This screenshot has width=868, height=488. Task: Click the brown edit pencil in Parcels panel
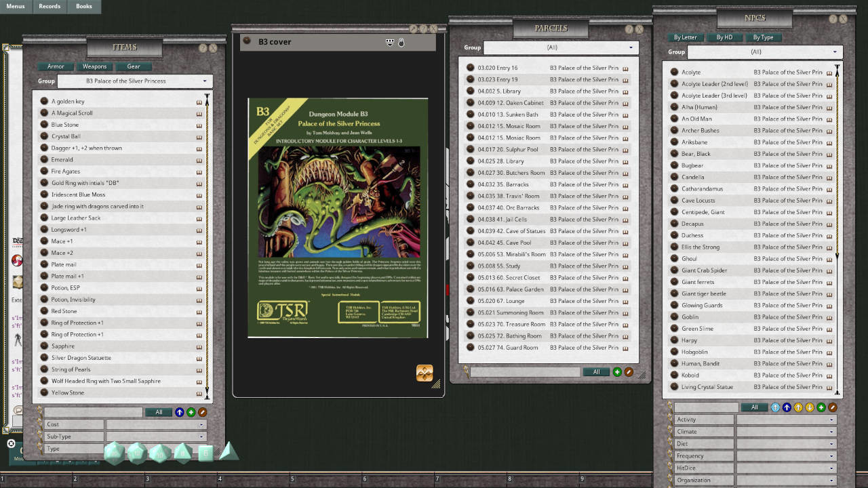click(629, 372)
